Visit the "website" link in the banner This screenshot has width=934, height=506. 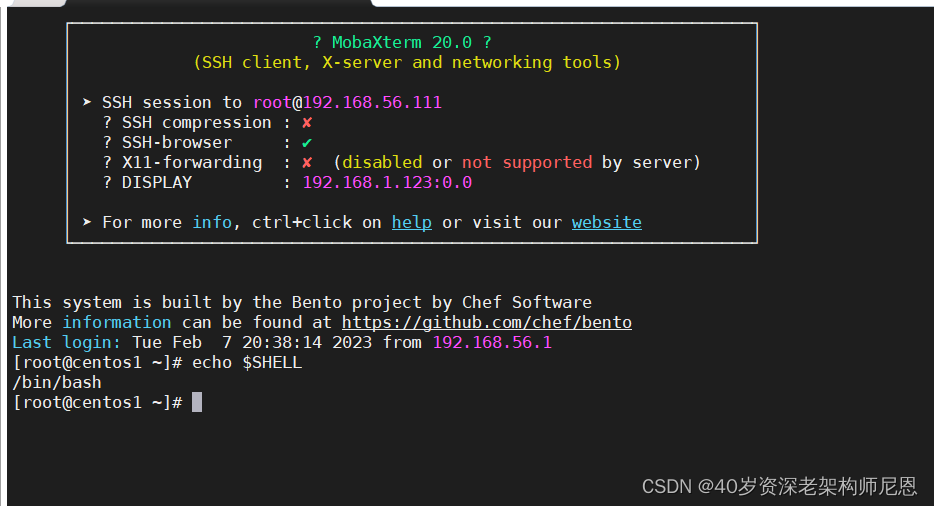click(606, 223)
